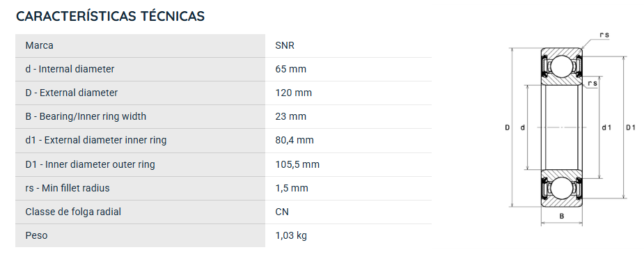Viewport: 644px width, 259px height.
Task: Click the Marca row label
Action: pyautogui.click(x=39, y=45)
